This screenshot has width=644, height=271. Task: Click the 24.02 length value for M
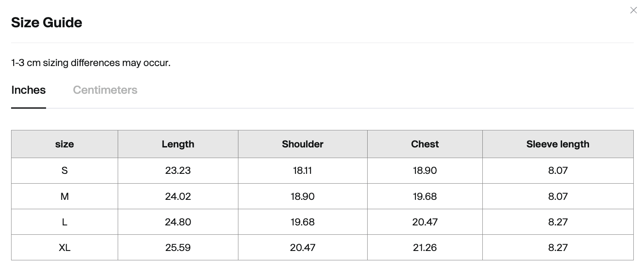point(178,196)
